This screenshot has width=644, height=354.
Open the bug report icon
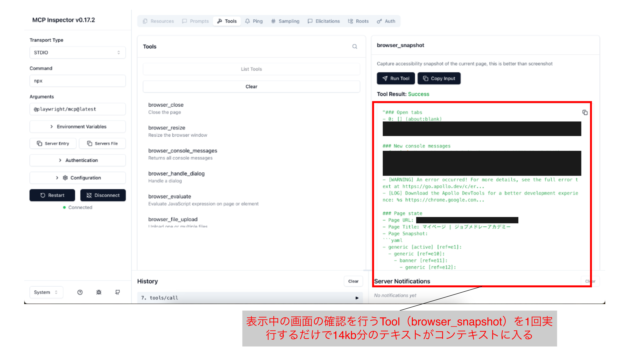point(99,292)
